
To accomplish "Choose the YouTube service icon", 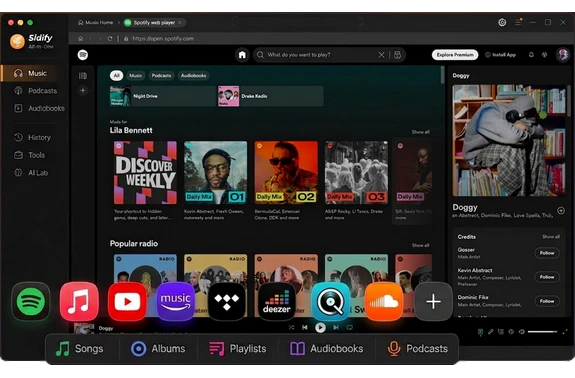I will [127, 301].
